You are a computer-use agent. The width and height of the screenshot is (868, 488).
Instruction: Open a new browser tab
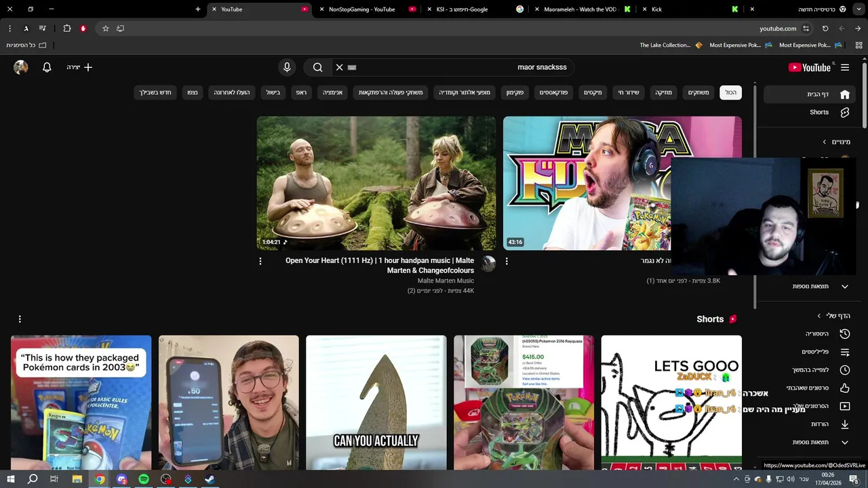tap(198, 9)
